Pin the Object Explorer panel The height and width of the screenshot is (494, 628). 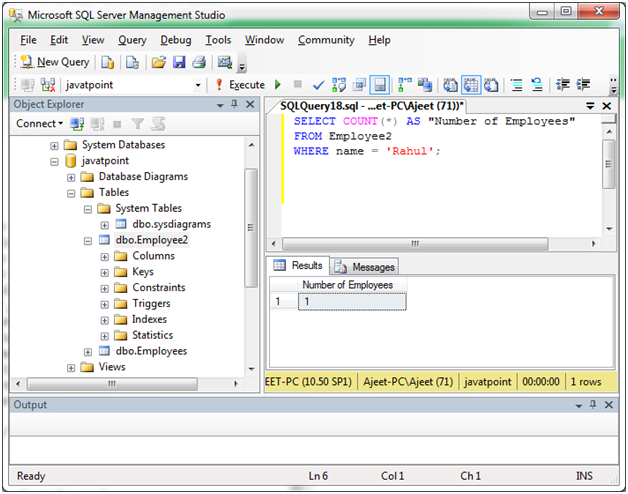click(x=234, y=105)
